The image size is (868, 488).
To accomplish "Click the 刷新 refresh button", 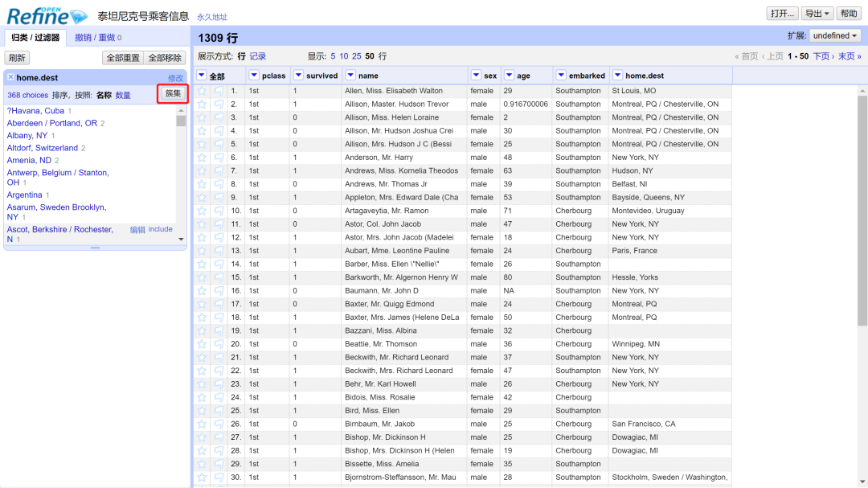I will click(17, 58).
